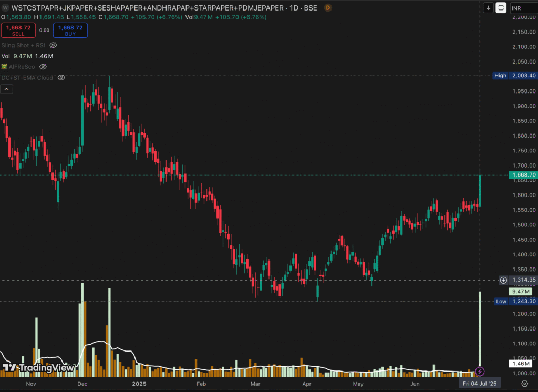538x392 pixels.
Task: Open the INR currency dropdown
Action: click(x=524, y=8)
